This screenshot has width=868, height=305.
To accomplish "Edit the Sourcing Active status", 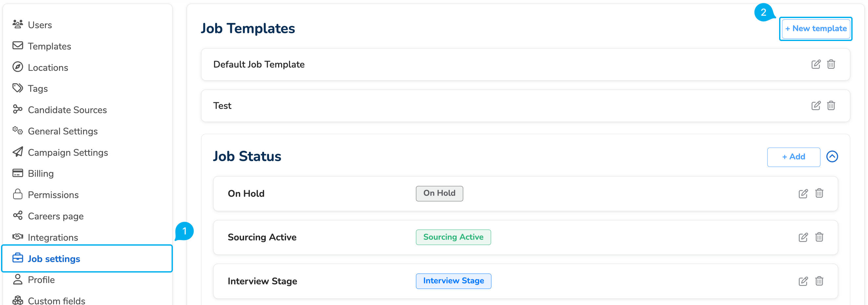I will coord(803,237).
